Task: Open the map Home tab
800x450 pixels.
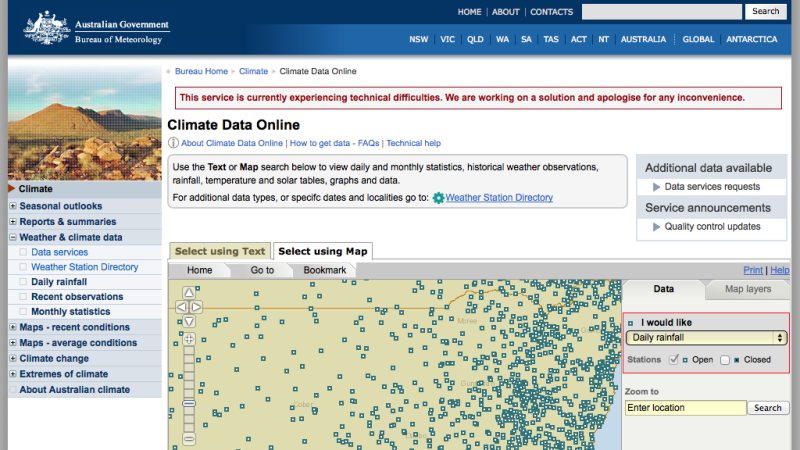Action: click(x=199, y=270)
